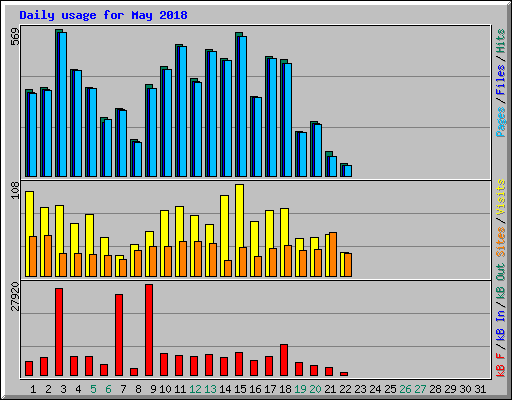Click the day 7 red kB bar

(119, 335)
